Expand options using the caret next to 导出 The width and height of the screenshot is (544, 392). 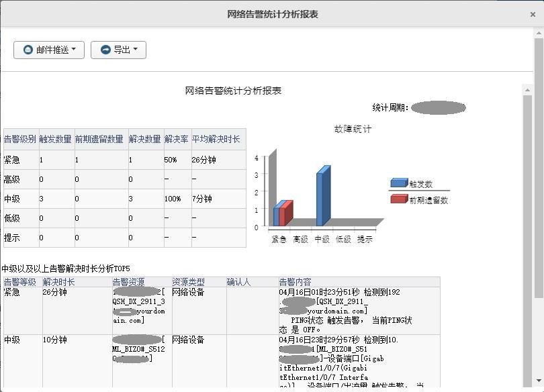136,50
